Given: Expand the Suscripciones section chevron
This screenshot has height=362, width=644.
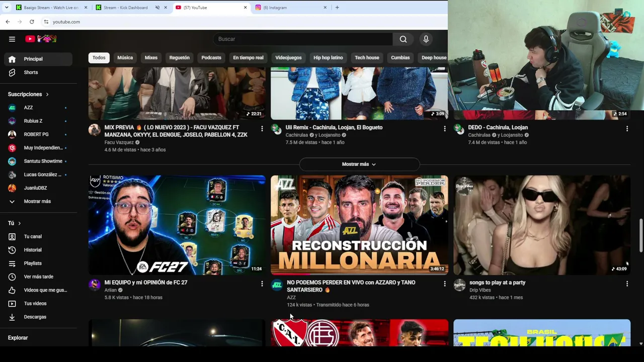Looking at the screenshot, I should (x=47, y=95).
